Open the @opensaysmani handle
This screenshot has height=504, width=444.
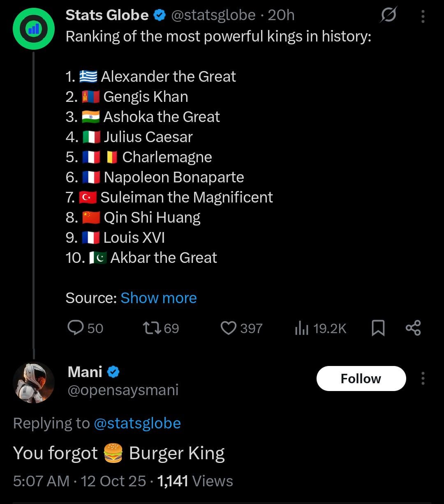coord(123,390)
